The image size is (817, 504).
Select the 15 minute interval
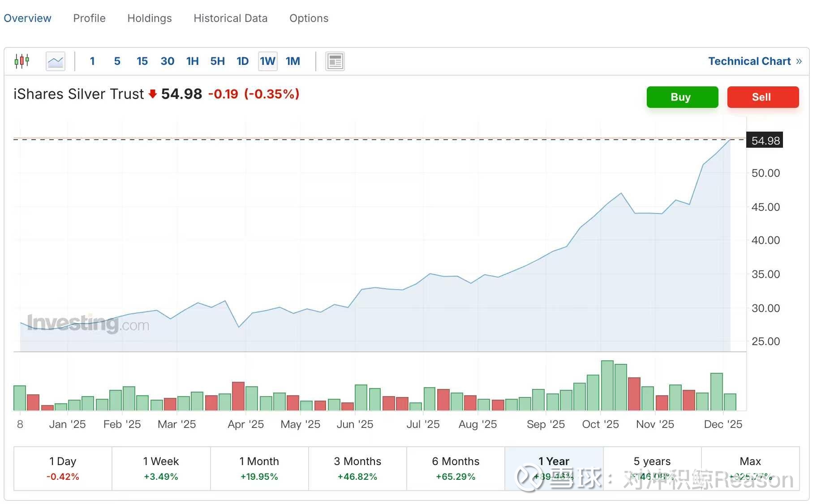click(x=142, y=61)
